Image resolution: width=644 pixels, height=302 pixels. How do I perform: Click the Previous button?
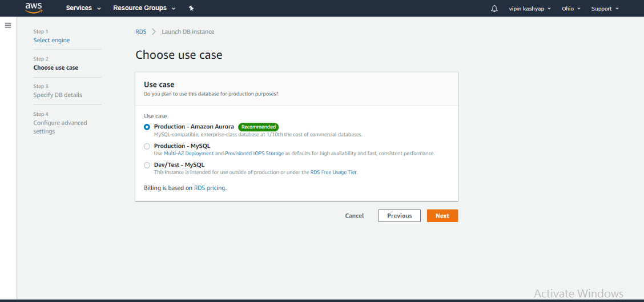399,216
